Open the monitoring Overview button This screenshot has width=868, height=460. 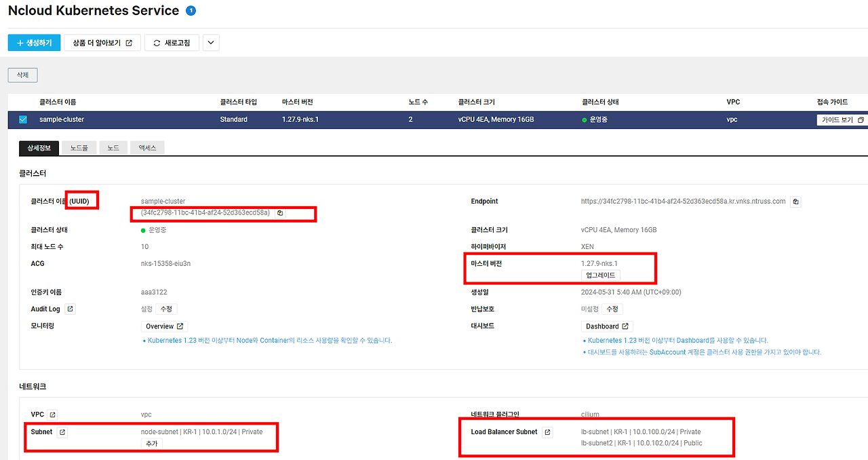pos(165,326)
